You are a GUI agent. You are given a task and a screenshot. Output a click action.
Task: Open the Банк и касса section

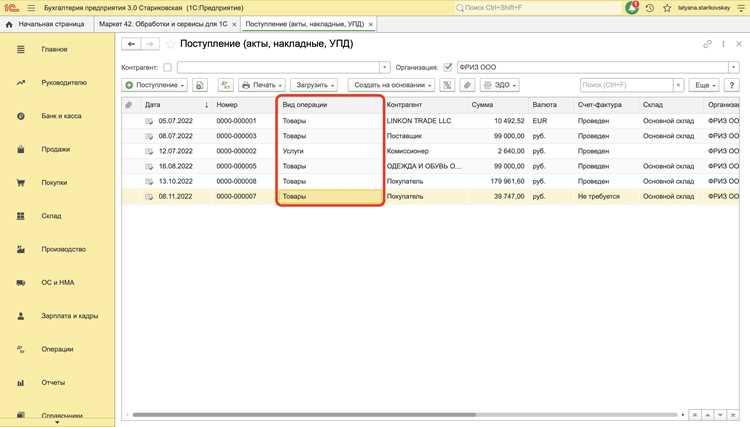click(61, 116)
